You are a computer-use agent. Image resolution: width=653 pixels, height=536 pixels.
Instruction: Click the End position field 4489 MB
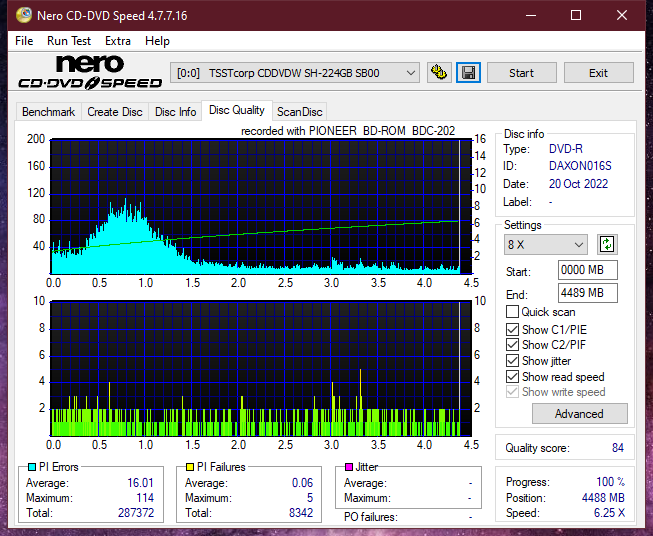coord(587,293)
